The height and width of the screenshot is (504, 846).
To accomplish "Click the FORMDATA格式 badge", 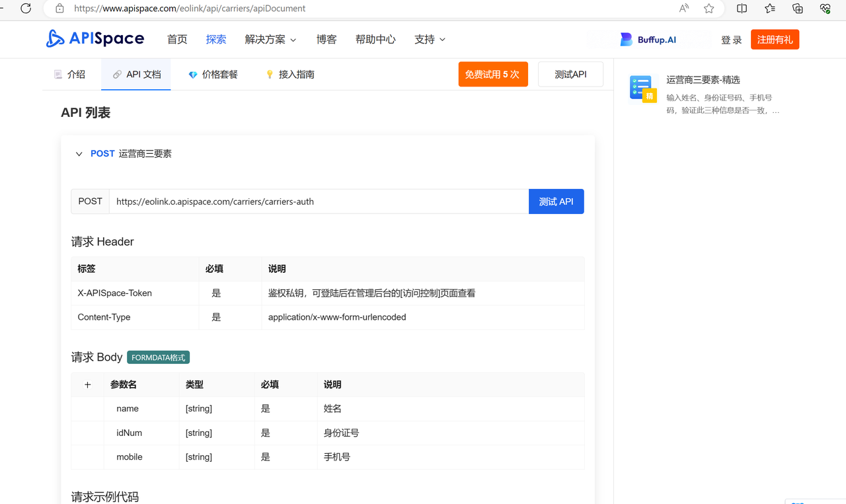I will [158, 357].
